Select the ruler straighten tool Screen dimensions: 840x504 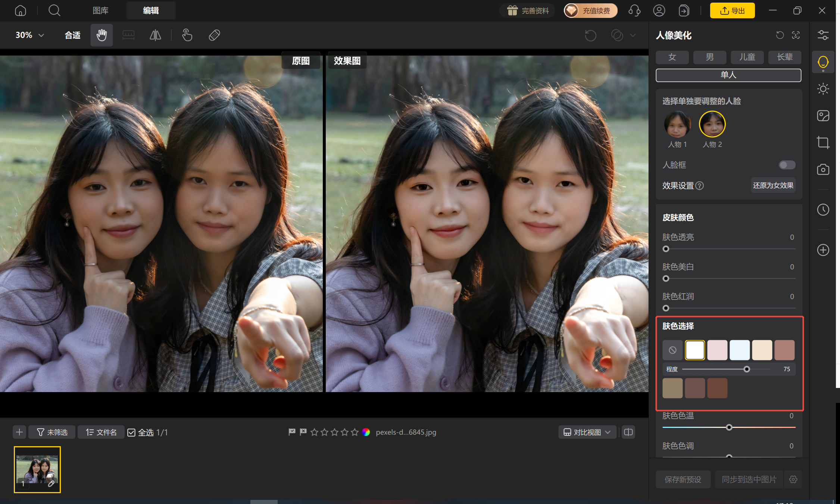coord(128,35)
